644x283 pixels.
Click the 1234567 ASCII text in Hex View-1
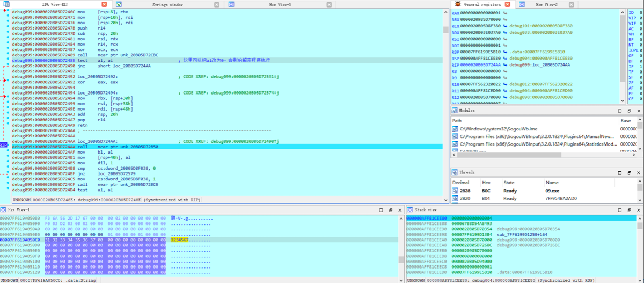pos(179,240)
